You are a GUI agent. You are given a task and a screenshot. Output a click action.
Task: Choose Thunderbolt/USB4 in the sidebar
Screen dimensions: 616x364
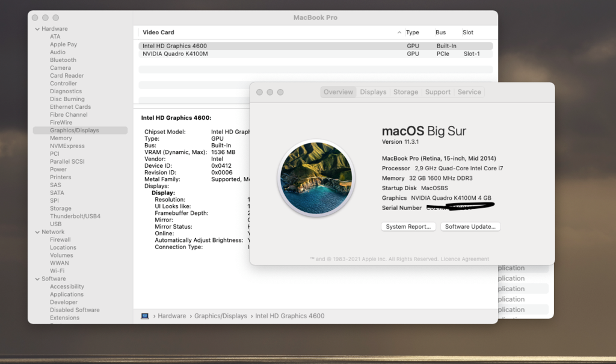[x=75, y=217]
